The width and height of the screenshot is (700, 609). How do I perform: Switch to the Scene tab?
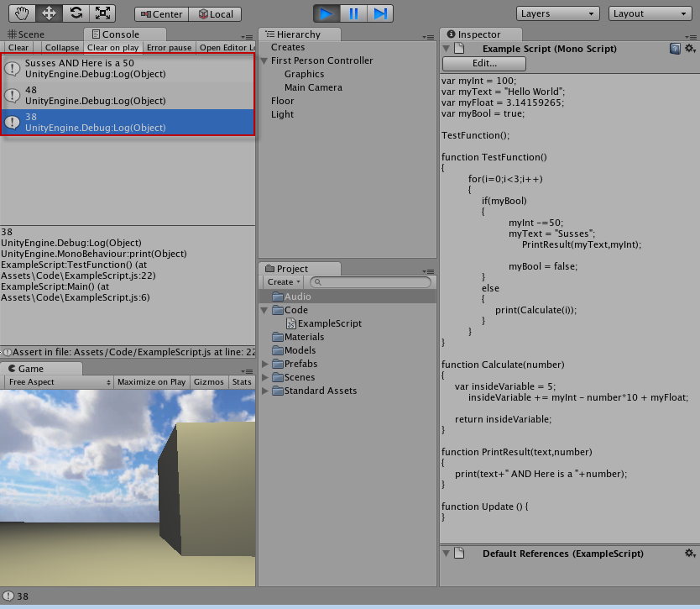(x=25, y=34)
